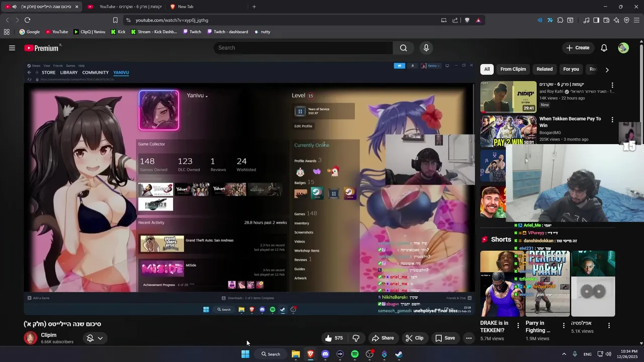Start voice search with the microphone
644x362 pixels.
pyautogui.click(x=426, y=48)
